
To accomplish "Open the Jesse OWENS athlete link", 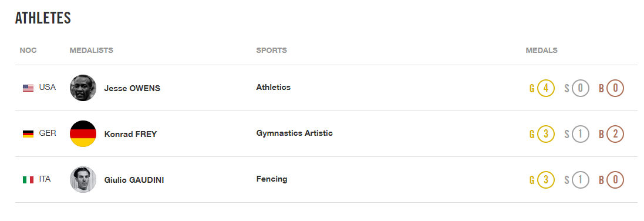I will click(x=132, y=89).
